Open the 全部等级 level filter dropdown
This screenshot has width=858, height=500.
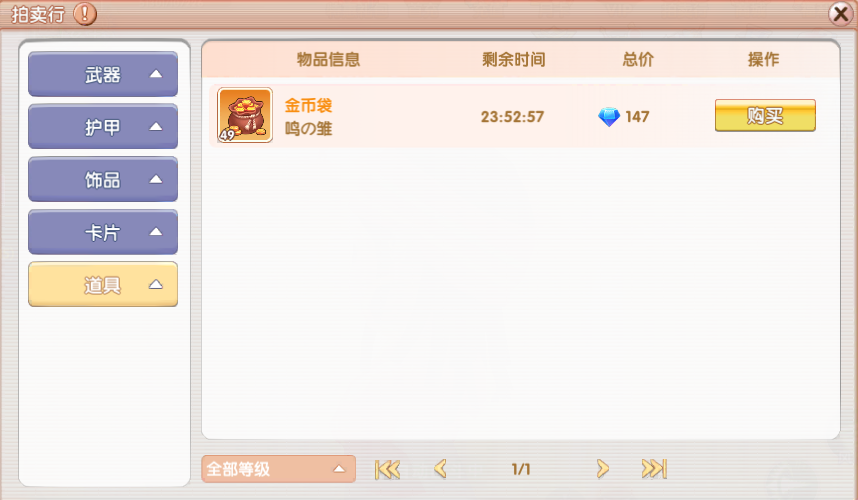coord(279,469)
